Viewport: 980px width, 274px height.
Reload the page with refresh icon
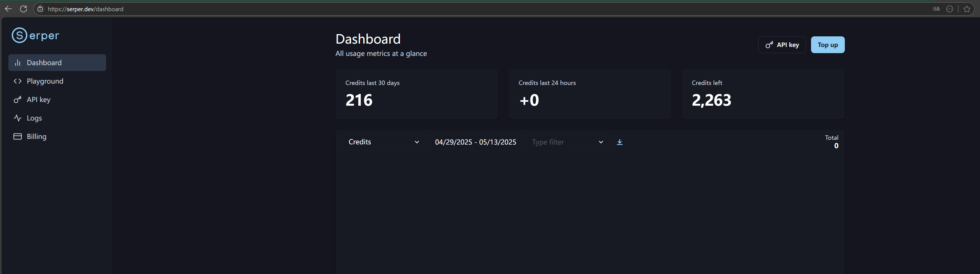click(x=23, y=9)
